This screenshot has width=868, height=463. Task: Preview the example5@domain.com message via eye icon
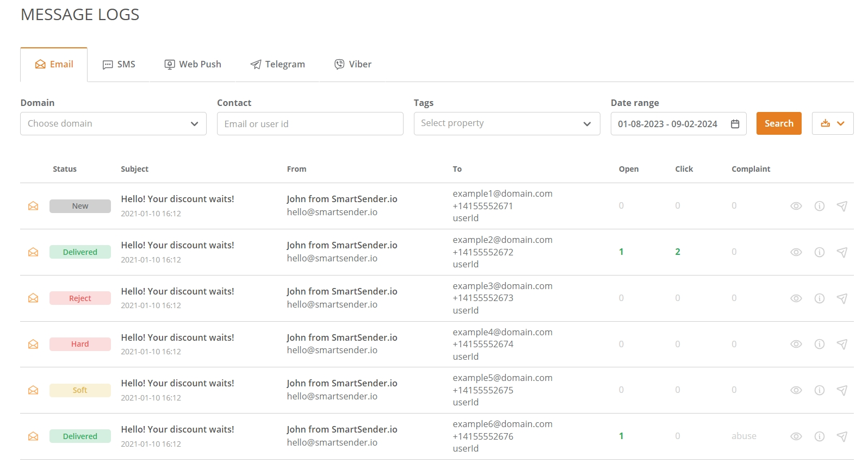click(x=796, y=390)
